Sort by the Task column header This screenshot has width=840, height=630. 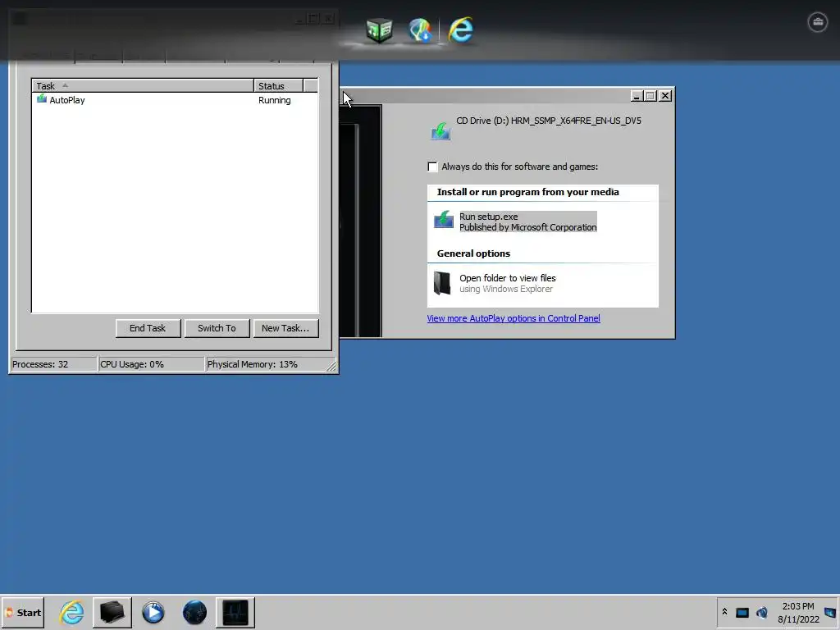coord(143,85)
